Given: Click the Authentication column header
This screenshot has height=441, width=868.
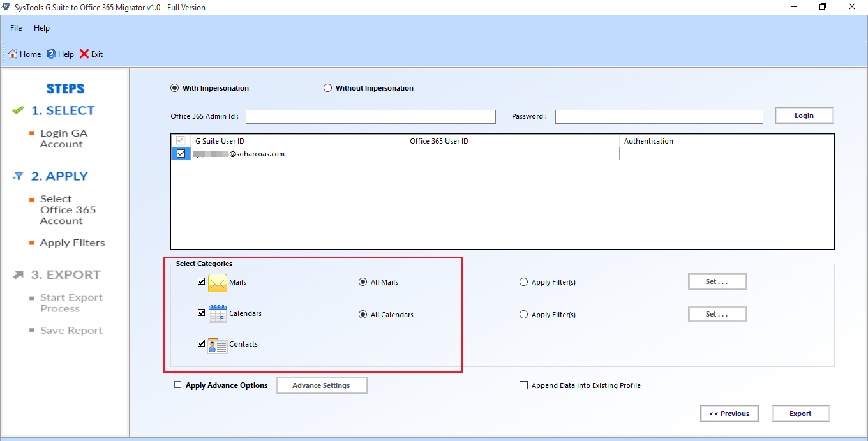Looking at the screenshot, I should 726,141.
